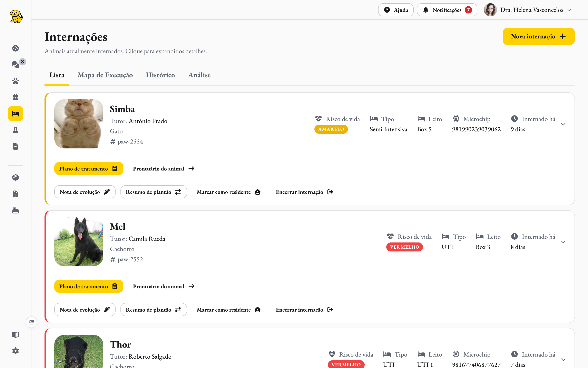
Task: Open the settings gear icon
Action: point(16,351)
